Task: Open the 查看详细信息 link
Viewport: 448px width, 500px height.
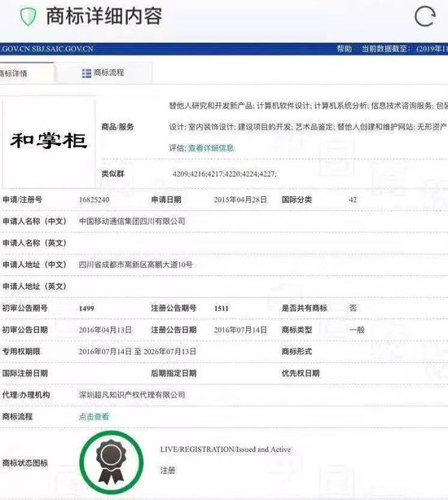Action: (x=211, y=148)
